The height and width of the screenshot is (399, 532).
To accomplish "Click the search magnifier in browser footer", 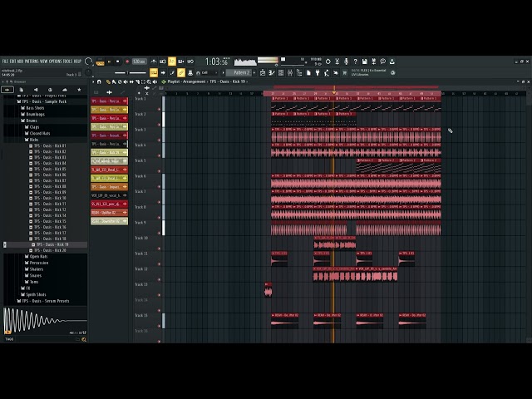I will [84, 339].
